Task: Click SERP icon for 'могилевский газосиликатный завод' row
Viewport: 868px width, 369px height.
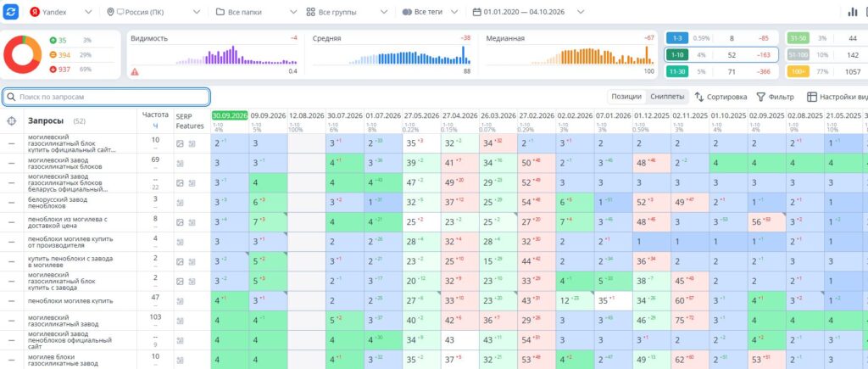Action: pos(180,321)
